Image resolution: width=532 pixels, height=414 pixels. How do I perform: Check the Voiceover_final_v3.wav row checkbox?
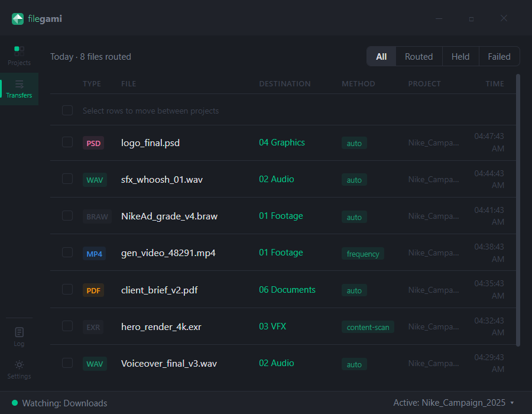[67, 363]
